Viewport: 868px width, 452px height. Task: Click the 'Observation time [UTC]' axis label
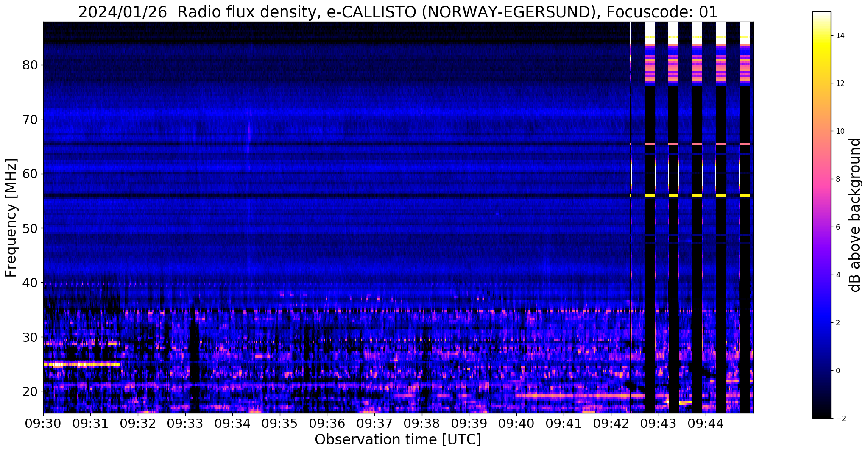pyautogui.click(x=398, y=439)
